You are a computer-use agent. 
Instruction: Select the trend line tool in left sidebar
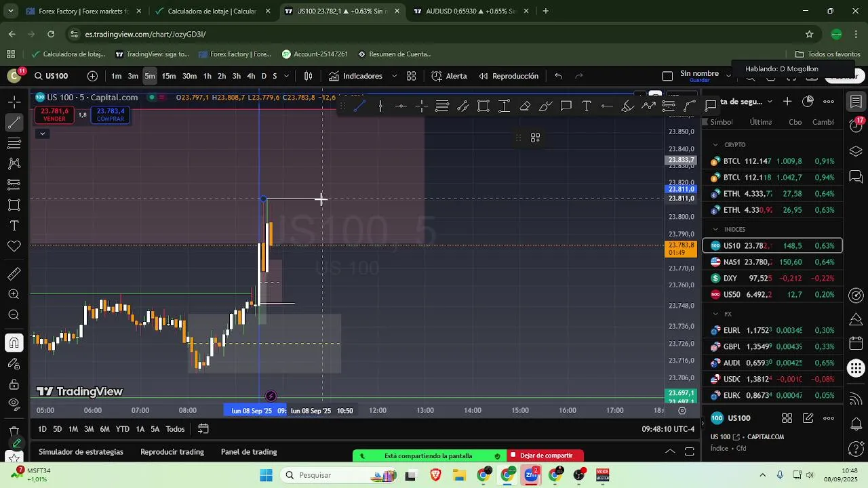tap(14, 123)
